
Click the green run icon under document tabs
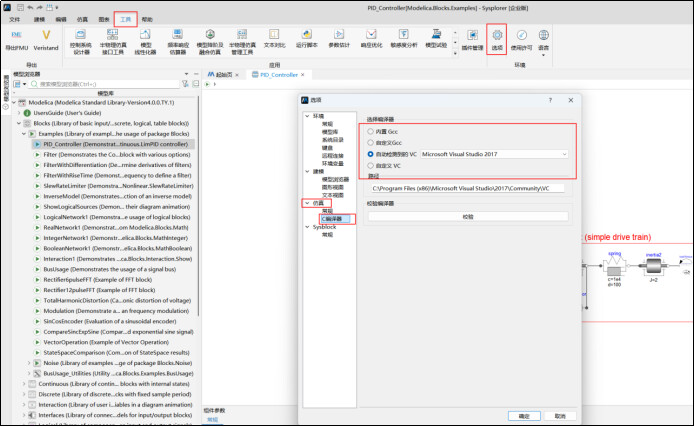click(x=207, y=84)
